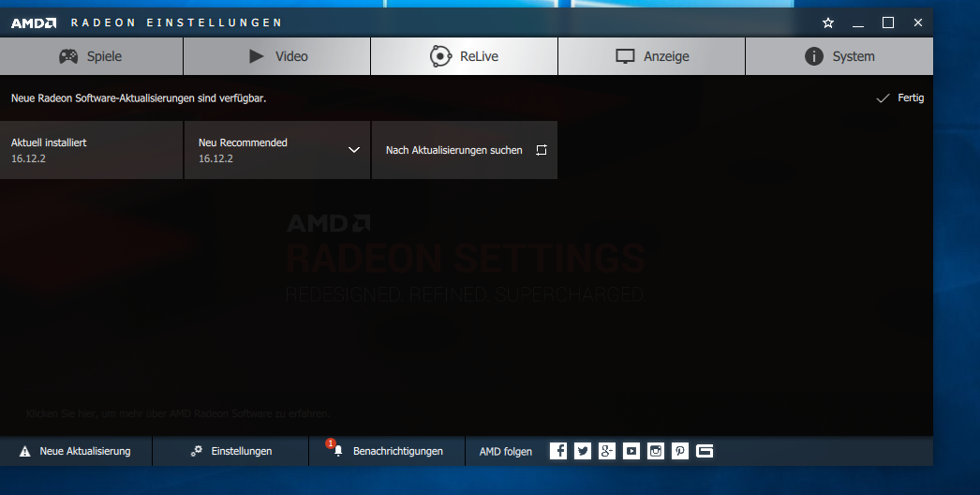Open AMD's Twitter page
This screenshot has height=495, width=980.
tap(583, 451)
